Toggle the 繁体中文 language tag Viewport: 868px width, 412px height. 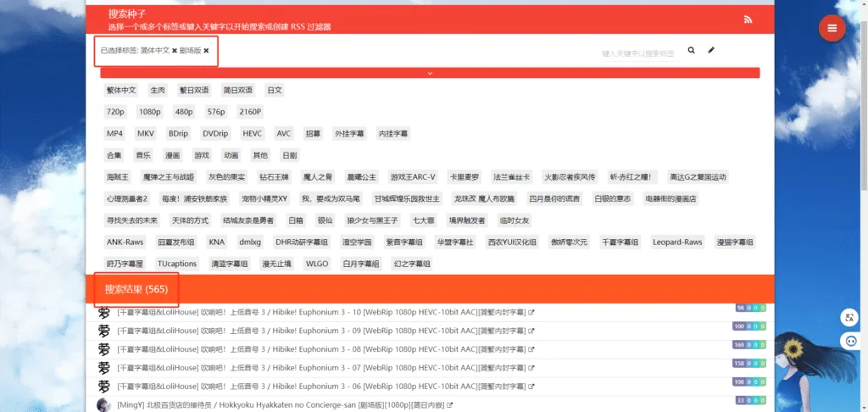point(120,90)
